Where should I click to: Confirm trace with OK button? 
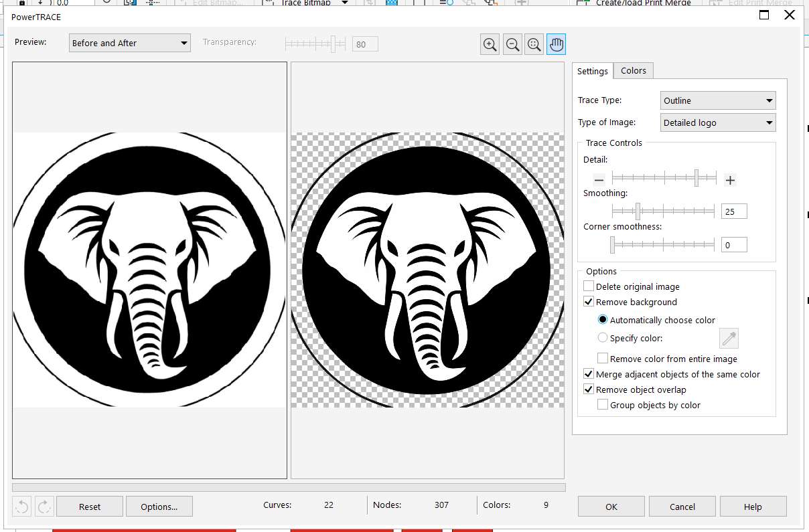(x=611, y=507)
